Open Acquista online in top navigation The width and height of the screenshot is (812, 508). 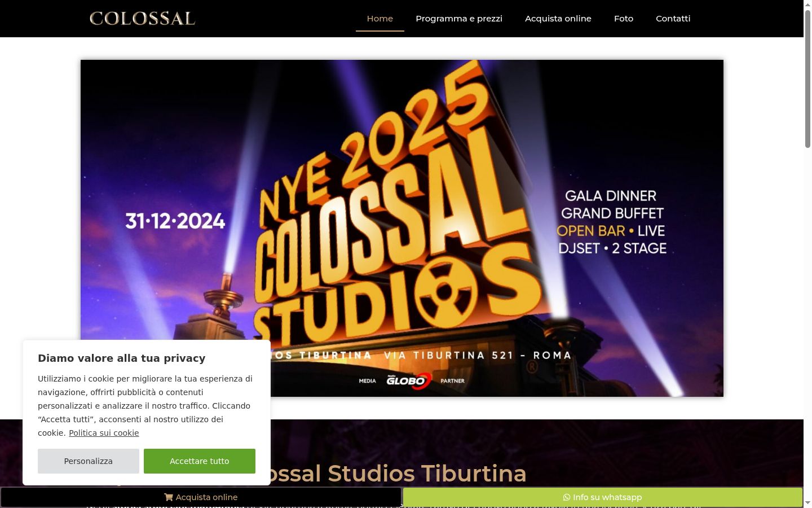point(558,19)
